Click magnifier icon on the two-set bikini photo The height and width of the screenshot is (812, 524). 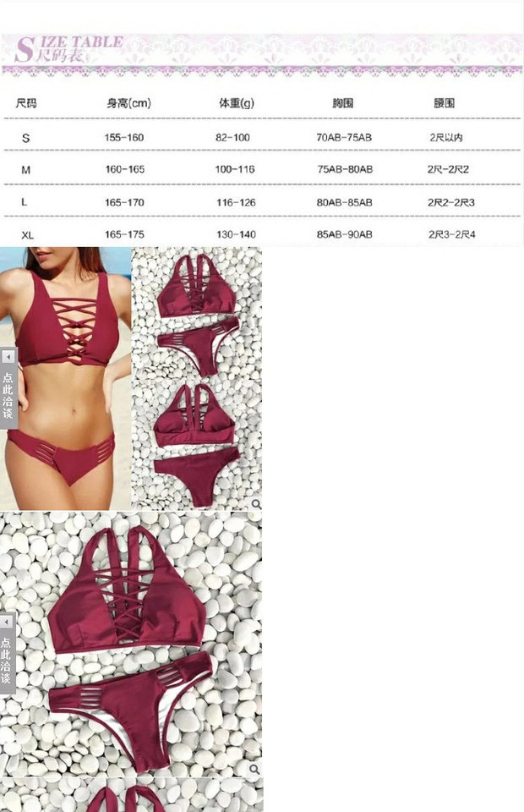pyautogui.click(x=256, y=504)
